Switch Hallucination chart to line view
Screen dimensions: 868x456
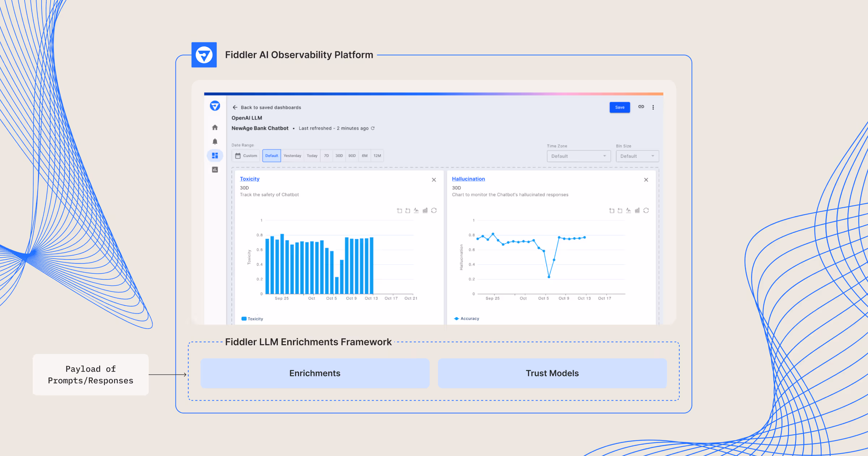coord(629,210)
